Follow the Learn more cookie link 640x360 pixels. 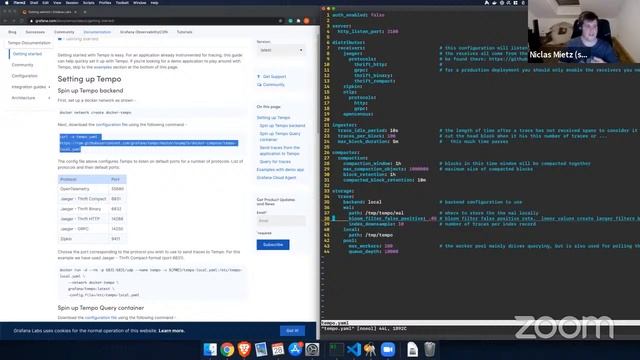(171, 331)
